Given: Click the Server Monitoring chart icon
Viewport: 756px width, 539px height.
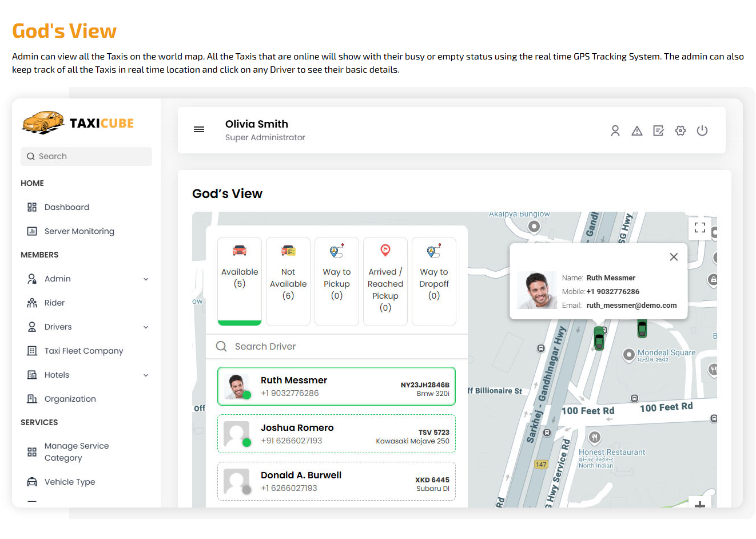Looking at the screenshot, I should (32, 231).
